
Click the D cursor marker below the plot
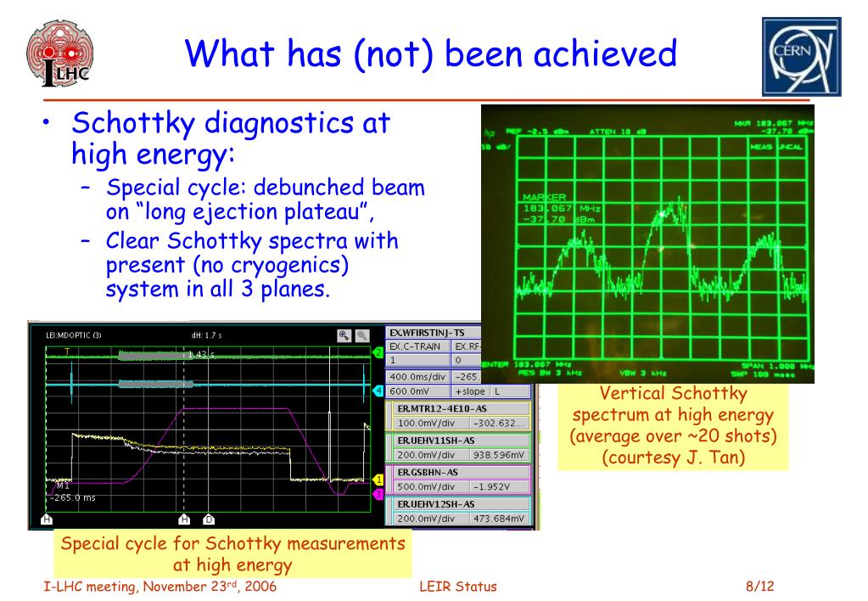[x=209, y=520]
